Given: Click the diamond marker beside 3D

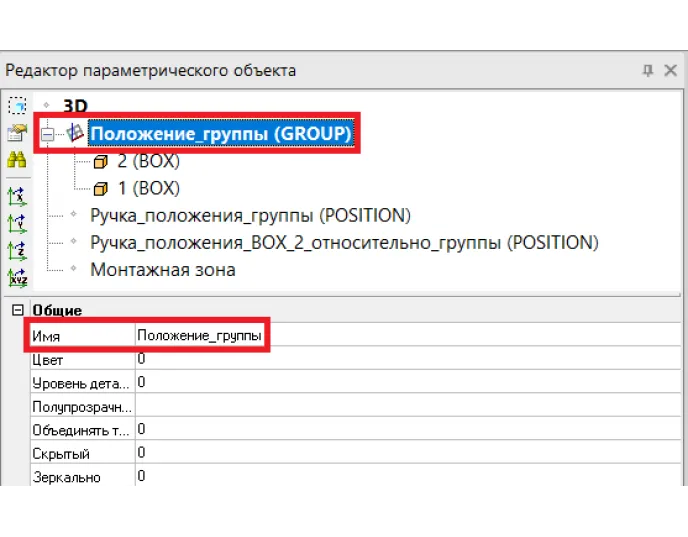Looking at the screenshot, I should 47,105.
